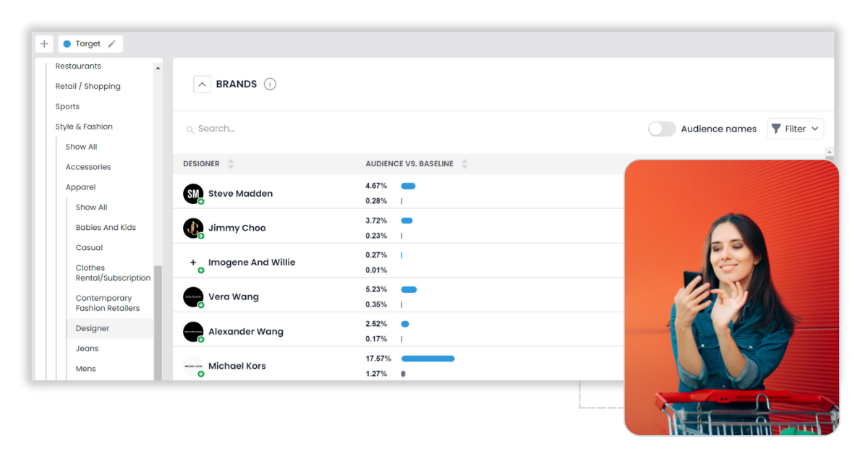The height and width of the screenshot is (454, 868).
Task: Click the Michael Kors brand logo
Action: coord(193,366)
